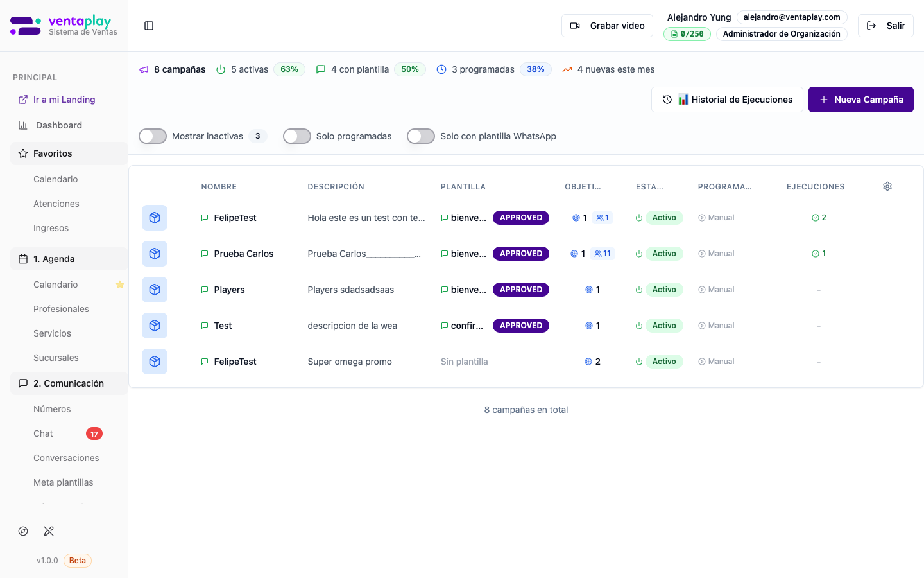Click the cube icon for the Test campaign

coord(155,326)
